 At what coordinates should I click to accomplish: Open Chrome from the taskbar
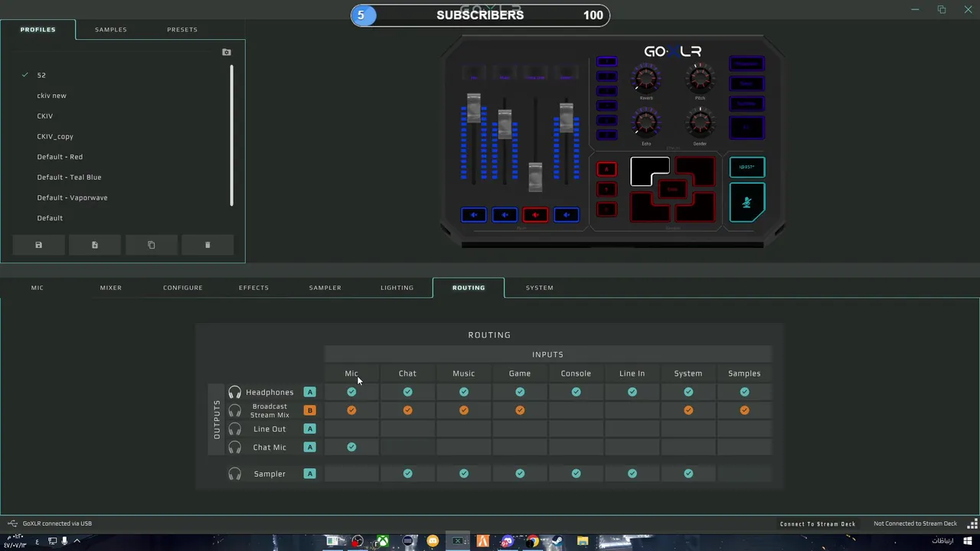532,542
